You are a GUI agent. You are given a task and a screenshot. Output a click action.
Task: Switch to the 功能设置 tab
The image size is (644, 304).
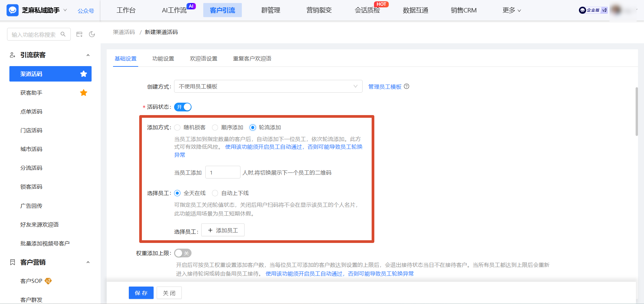(163, 58)
